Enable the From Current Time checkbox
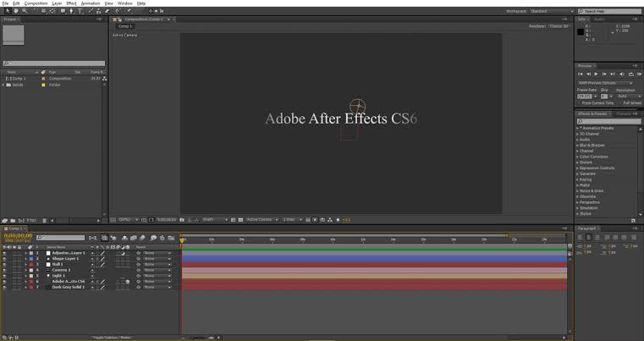This screenshot has width=644, height=341. tap(579, 103)
